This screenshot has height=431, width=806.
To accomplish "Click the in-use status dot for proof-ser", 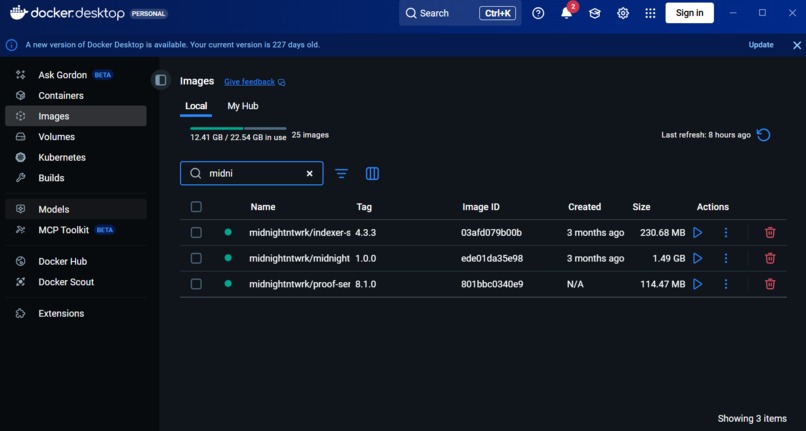I will click(x=228, y=283).
